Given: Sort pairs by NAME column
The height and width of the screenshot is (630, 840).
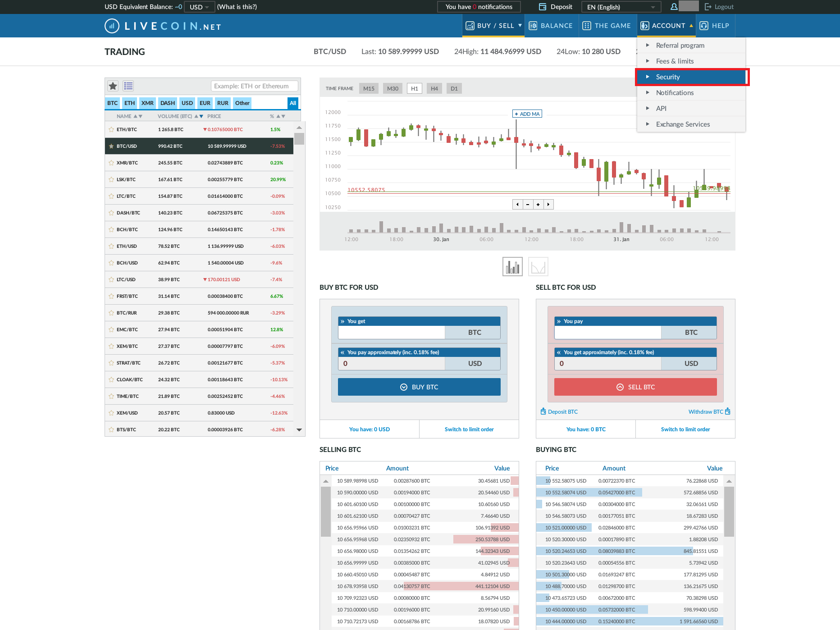Looking at the screenshot, I should tap(129, 116).
